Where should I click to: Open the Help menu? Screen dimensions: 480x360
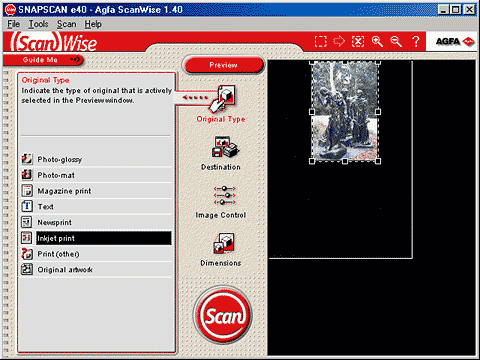click(x=93, y=24)
